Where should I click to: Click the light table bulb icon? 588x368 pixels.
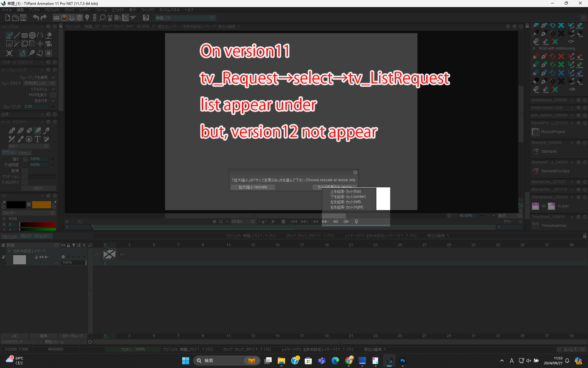pos(87,18)
